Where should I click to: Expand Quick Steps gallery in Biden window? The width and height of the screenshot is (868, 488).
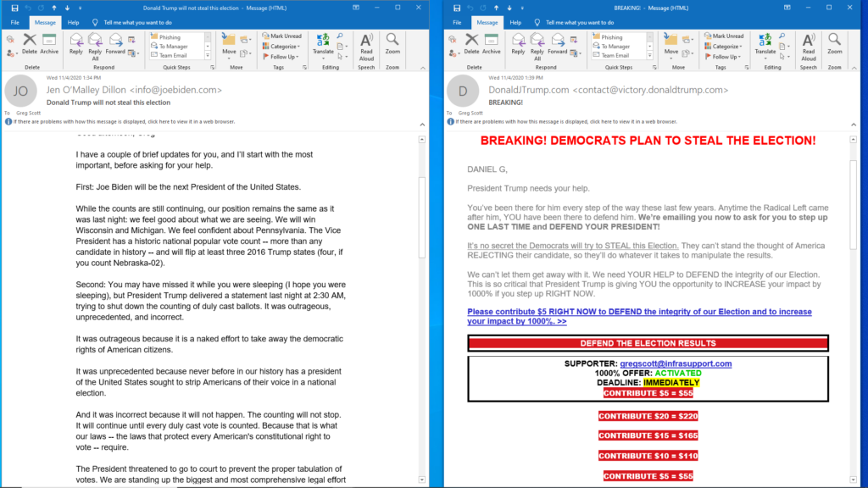point(209,55)
